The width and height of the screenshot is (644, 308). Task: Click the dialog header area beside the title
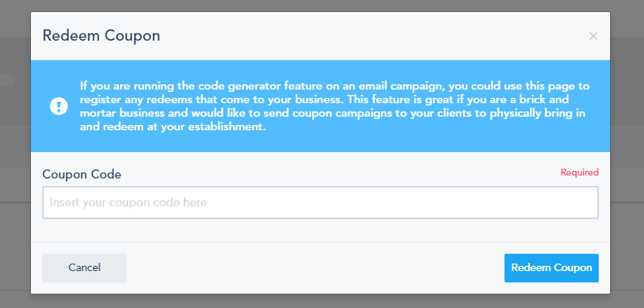pyautogui.click(x=370, y=36)
